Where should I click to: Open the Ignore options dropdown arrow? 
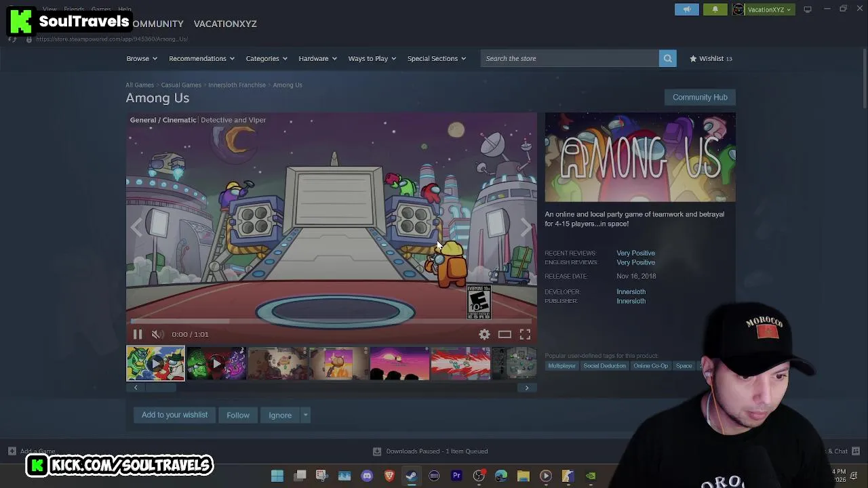(x=305, y=415)
